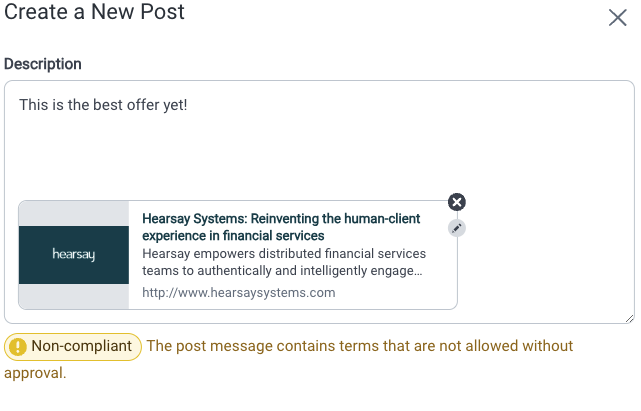Edit the link preview with pencil icon

(x=457, y=228)
